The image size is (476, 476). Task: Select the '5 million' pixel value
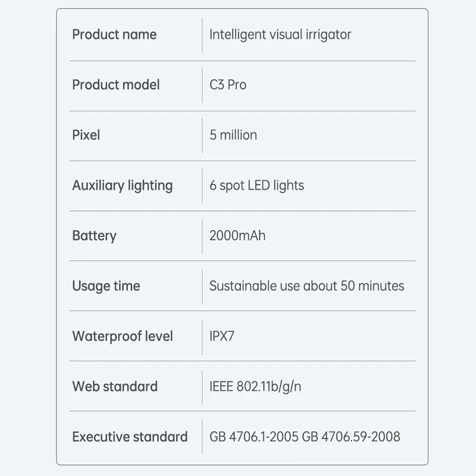tap(233, 135)
